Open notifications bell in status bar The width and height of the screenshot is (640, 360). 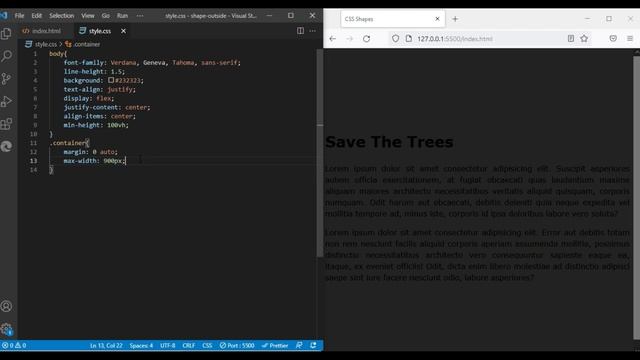[313, 345]
